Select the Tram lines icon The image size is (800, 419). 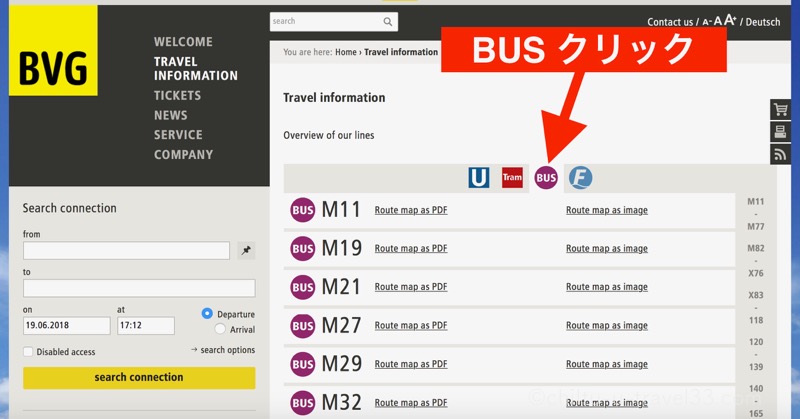click(x=512, y=178)
